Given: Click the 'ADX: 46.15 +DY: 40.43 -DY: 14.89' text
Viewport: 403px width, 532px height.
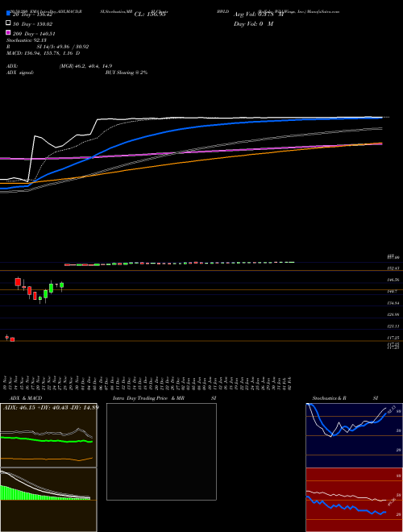Looking at the screenshot, I should coord(51,407).
